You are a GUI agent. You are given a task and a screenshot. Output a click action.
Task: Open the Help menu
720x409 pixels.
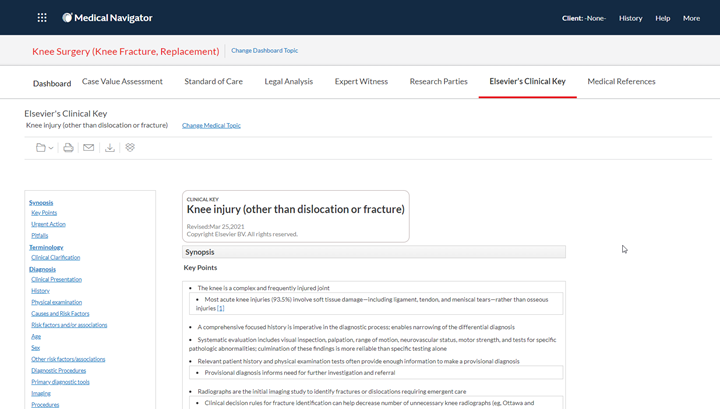point(663,18)
